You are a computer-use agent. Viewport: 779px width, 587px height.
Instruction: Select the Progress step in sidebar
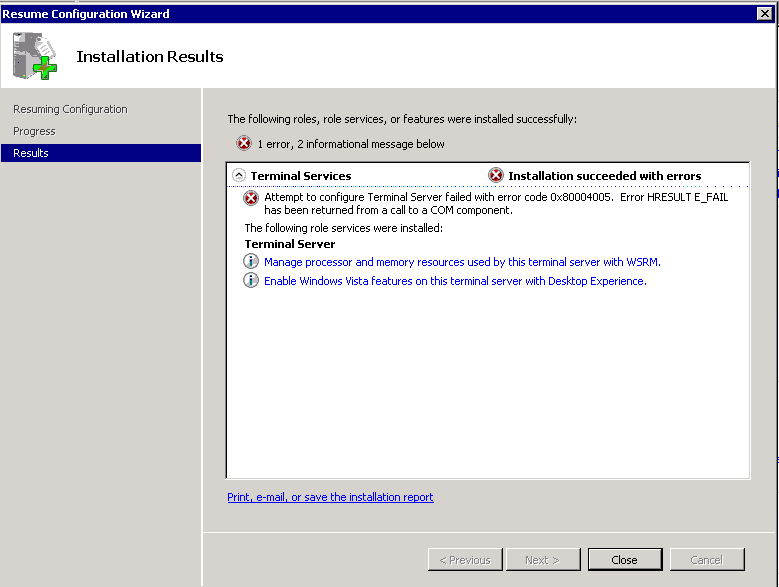(34, 131)
